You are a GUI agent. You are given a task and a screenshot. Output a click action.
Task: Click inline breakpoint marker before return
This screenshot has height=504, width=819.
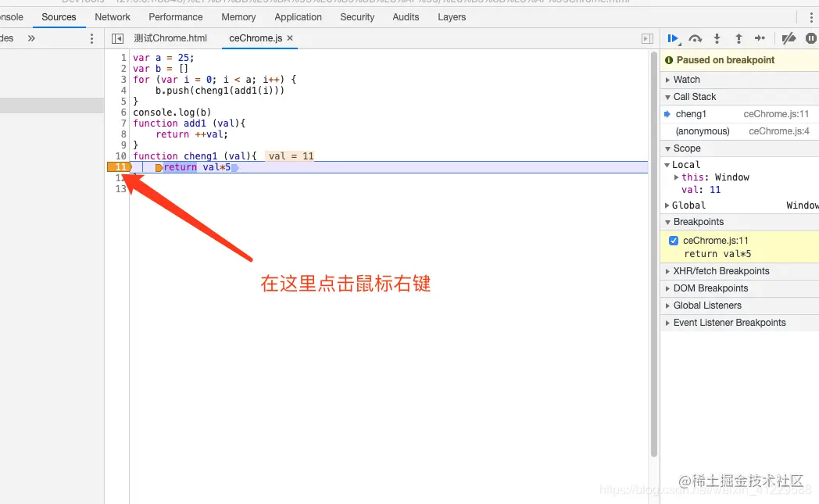pos(159,168)
